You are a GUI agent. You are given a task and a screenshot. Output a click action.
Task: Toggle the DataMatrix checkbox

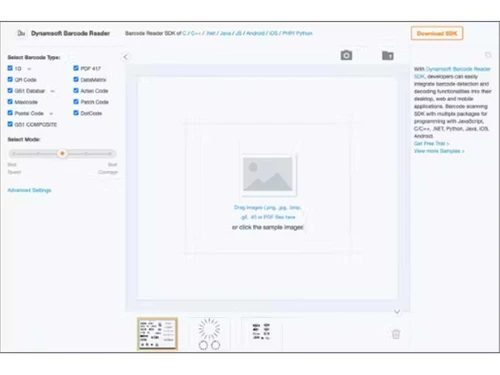coord(76,79)
